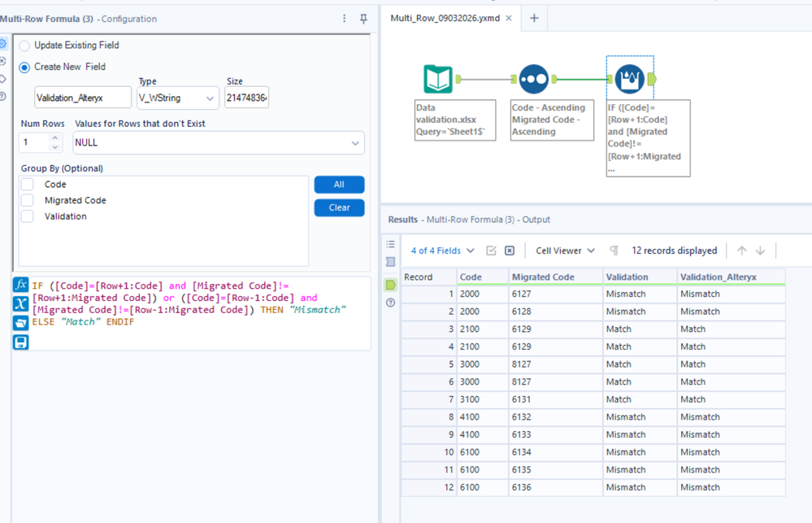This screenshot has width=812, height=523.
Task: Save the expression with the disk icon
Action: pyautogui.click(x=20, y=342)
